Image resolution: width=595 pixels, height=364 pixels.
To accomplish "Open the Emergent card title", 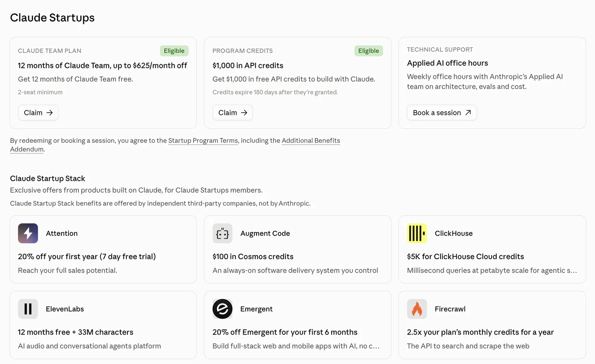I will pos(256,309).
